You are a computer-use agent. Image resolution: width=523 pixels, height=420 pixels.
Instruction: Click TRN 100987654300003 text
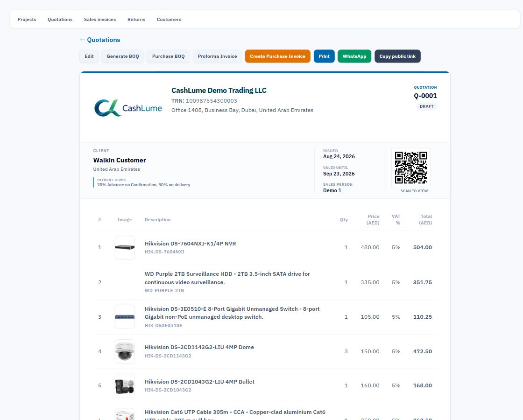point(204,101)
